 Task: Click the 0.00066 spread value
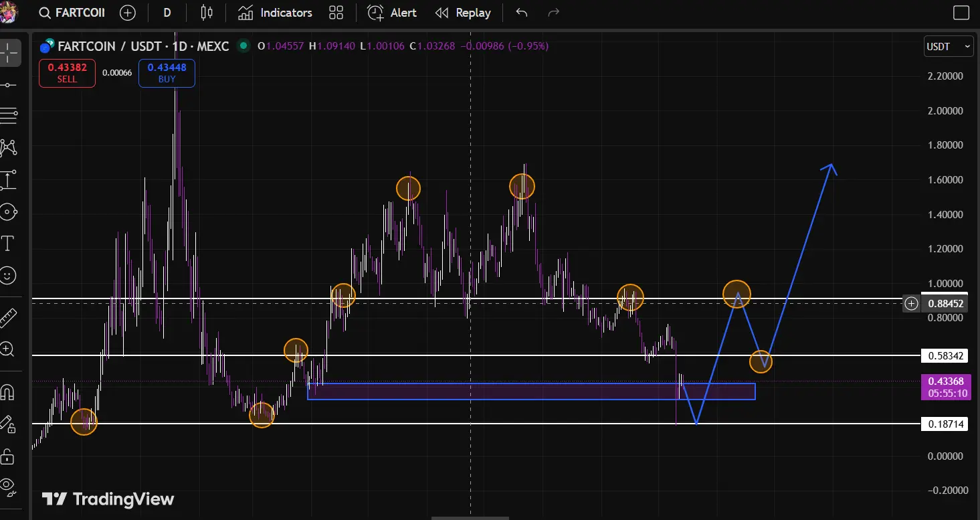coord(117,73)
